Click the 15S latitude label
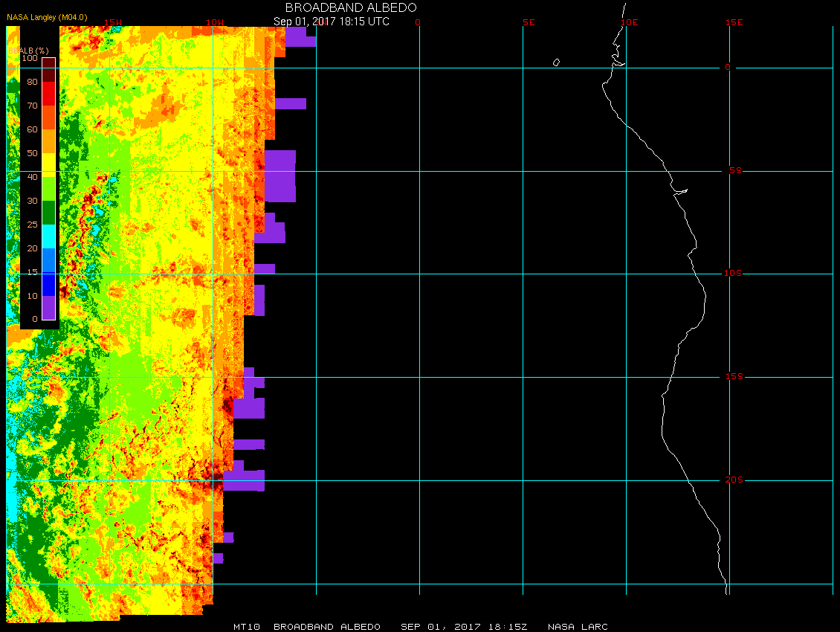 [x=734, y=376]
